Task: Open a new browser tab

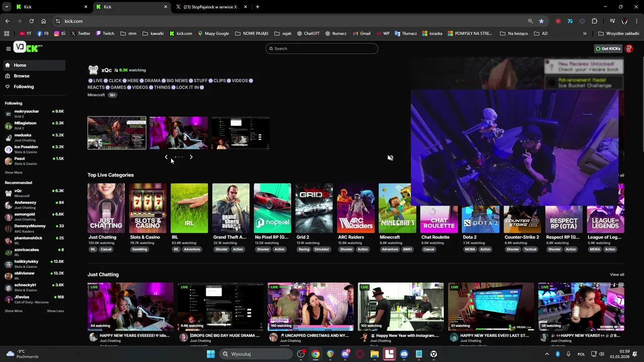Action: [258, 7]
